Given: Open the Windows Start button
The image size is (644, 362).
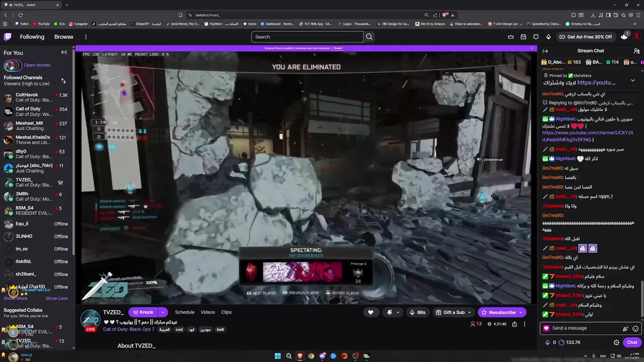Looking at the screenshot, I should 278,356.
